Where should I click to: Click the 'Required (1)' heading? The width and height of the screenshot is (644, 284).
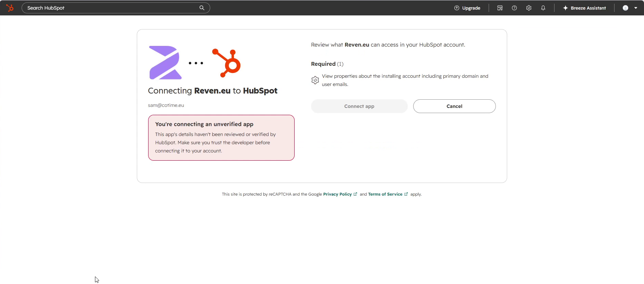(327, 64)
